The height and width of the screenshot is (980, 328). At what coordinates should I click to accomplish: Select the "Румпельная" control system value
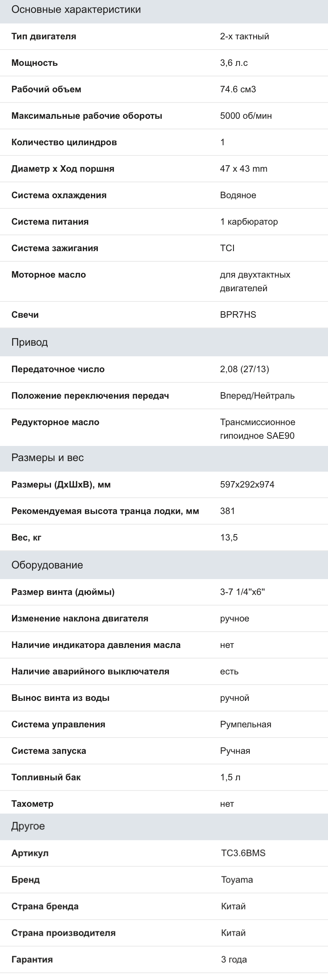[246, 724]
